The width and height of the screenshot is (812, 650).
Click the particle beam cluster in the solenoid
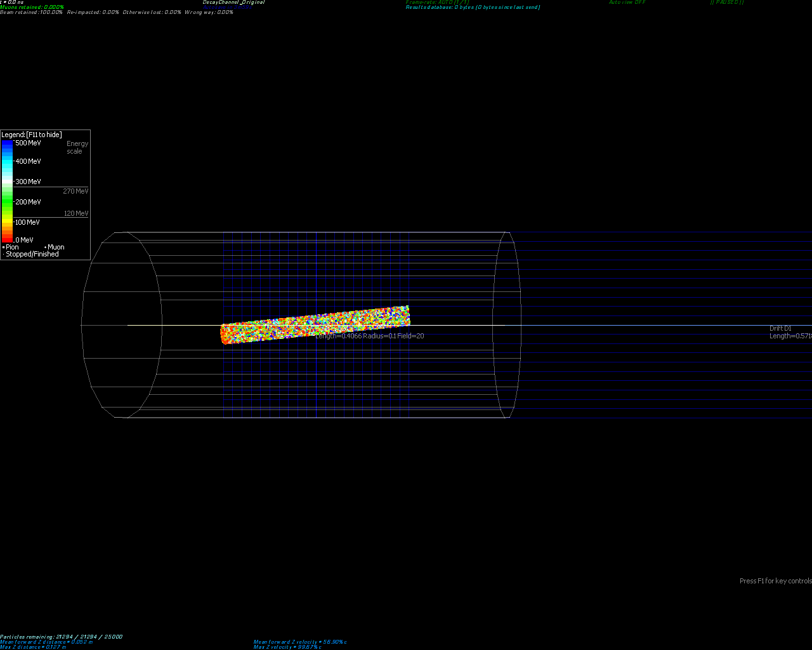pyautogui.click(x=315, y=325)
